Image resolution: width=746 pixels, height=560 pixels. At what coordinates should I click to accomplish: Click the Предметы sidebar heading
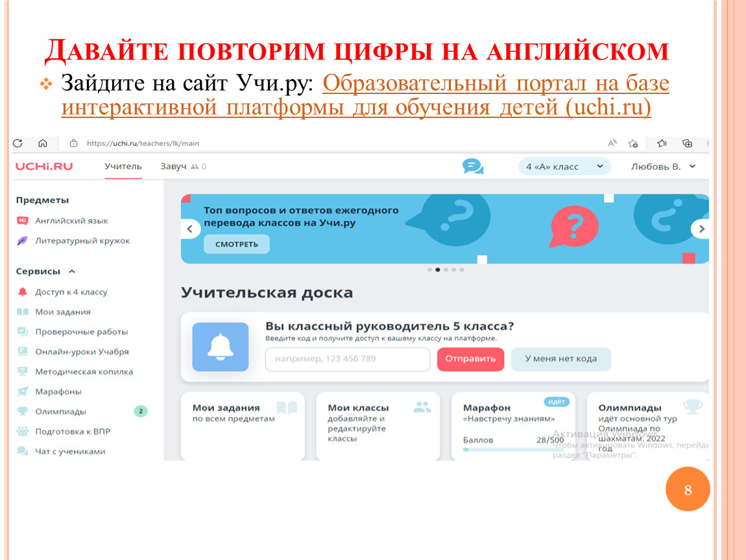coord(42,200)
